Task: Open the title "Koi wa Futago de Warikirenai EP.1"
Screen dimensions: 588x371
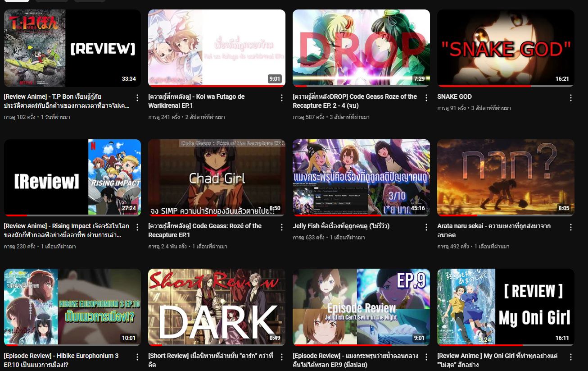Action: [x=196, y=101]
